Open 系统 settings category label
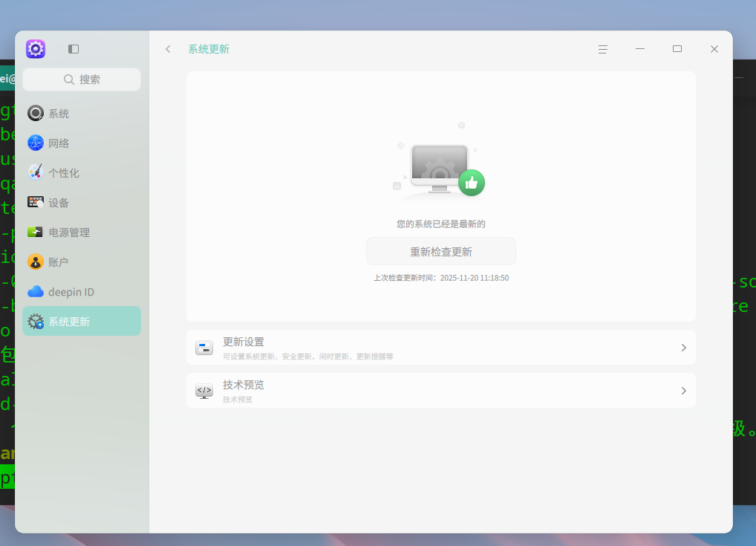 click(x=59, y=114)
